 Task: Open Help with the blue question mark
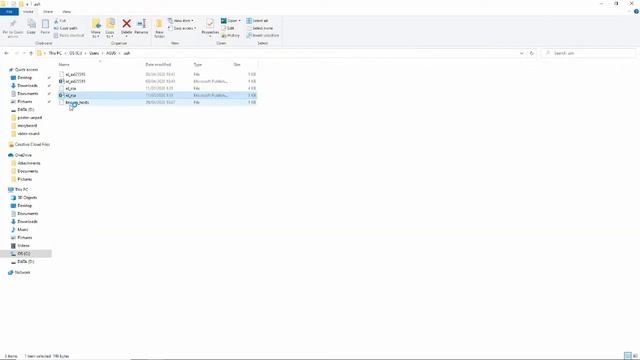636,11
